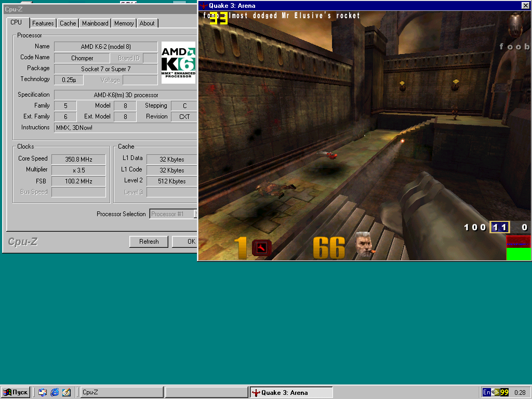Click the FSB value 100.2 MHz
This screenshot has width=532, height=399.
click(x=79, y=181)
